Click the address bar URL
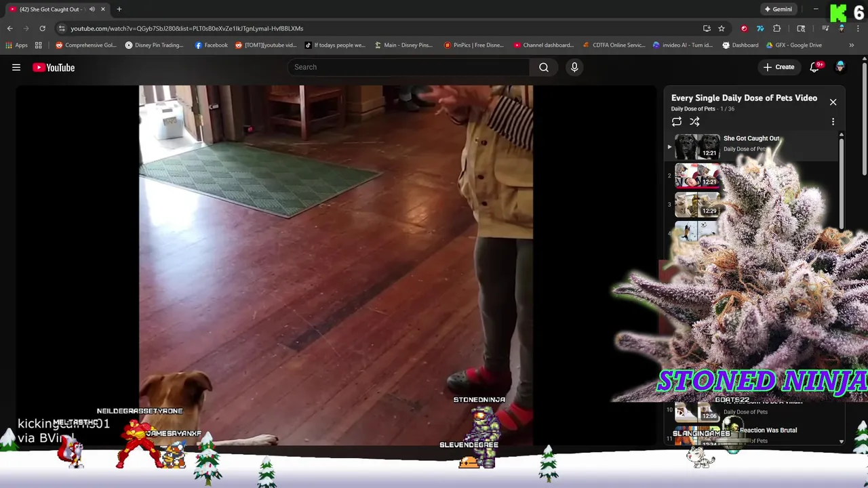 coord(187,28)
